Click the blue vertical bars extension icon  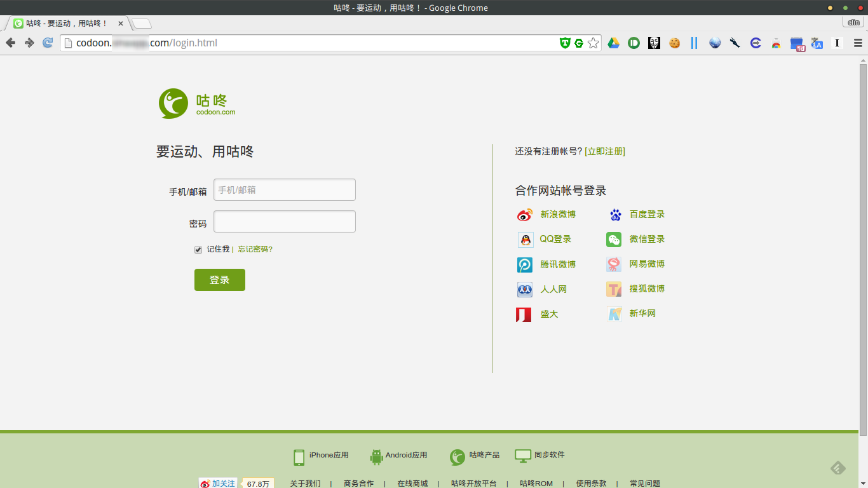[695, 43]
